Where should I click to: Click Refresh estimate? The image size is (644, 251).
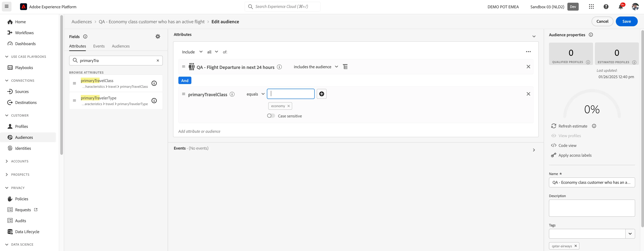(569, 126)
